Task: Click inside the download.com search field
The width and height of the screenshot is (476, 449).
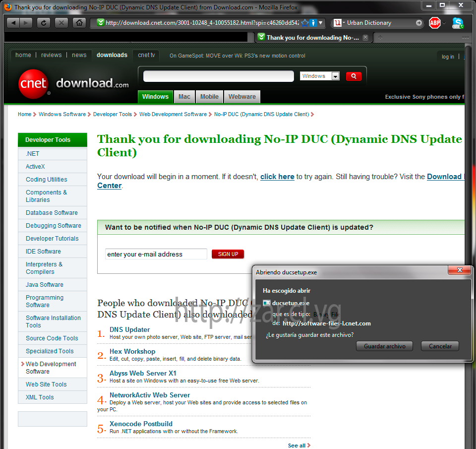Action: click(x=218, y=76)
